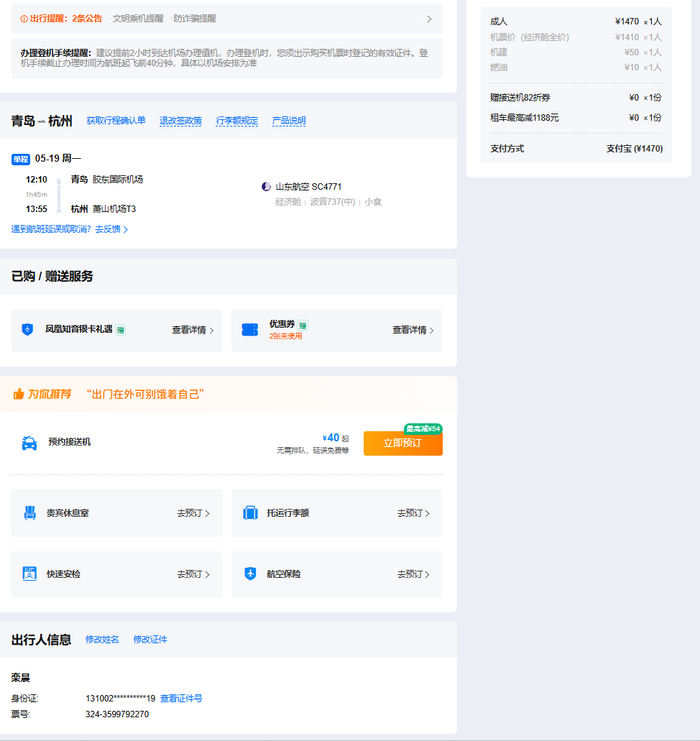Click the checked baggage suitcase icon
The height and width of the screenshot is (741, 700).
pos(250,513)
